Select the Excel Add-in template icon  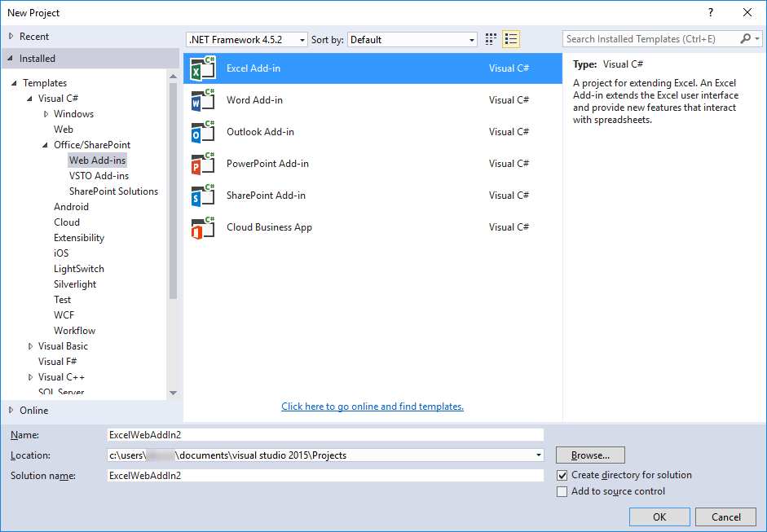(202, 68)
